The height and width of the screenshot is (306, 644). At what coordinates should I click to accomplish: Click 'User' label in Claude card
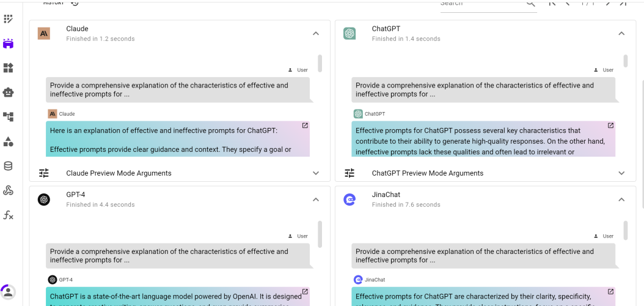[302, 70]
